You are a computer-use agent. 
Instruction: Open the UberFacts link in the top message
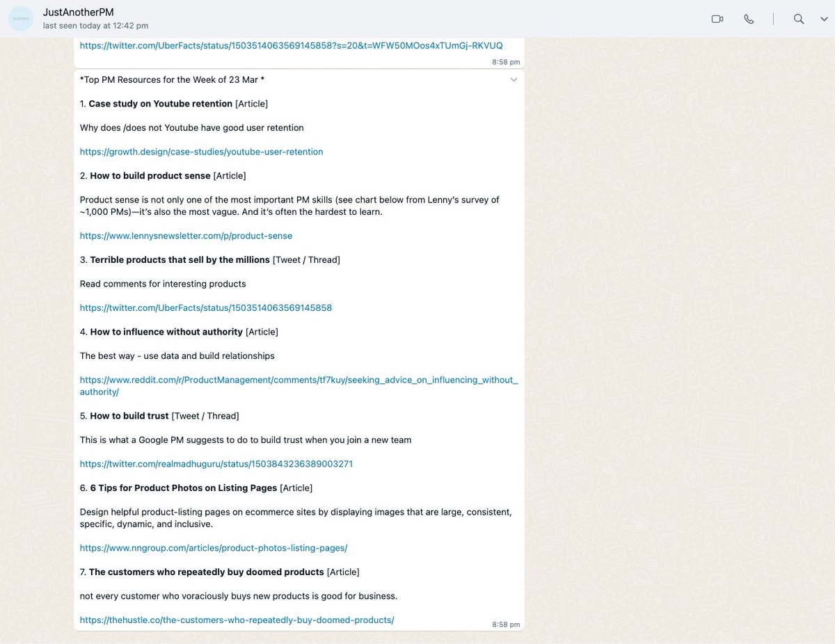[291, 45]
